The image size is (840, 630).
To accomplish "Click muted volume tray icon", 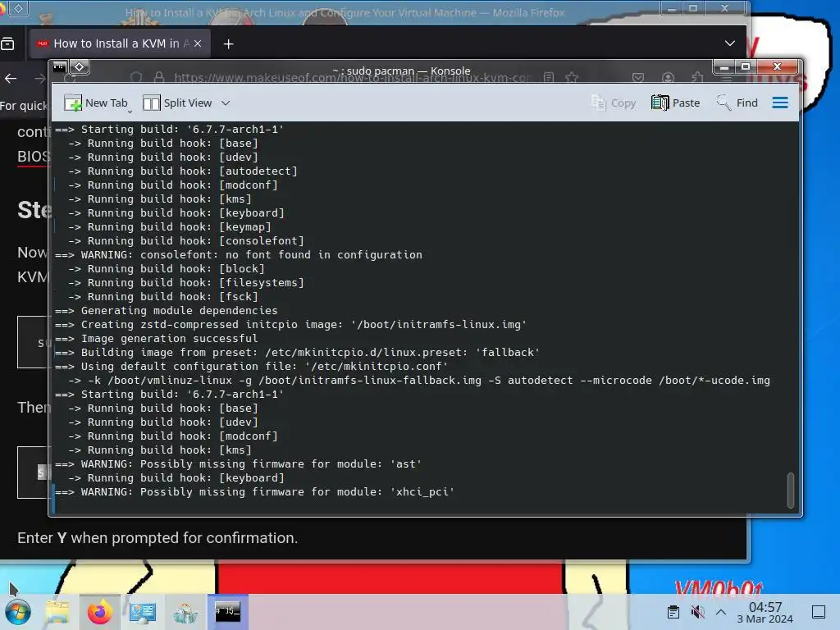I will [697, 612].
